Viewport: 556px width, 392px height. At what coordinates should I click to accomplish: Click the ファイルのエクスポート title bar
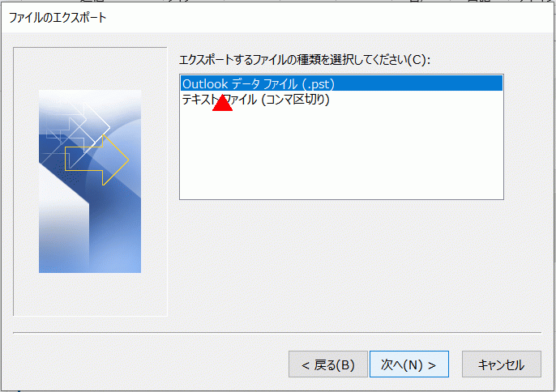click(x=276, y=17)
